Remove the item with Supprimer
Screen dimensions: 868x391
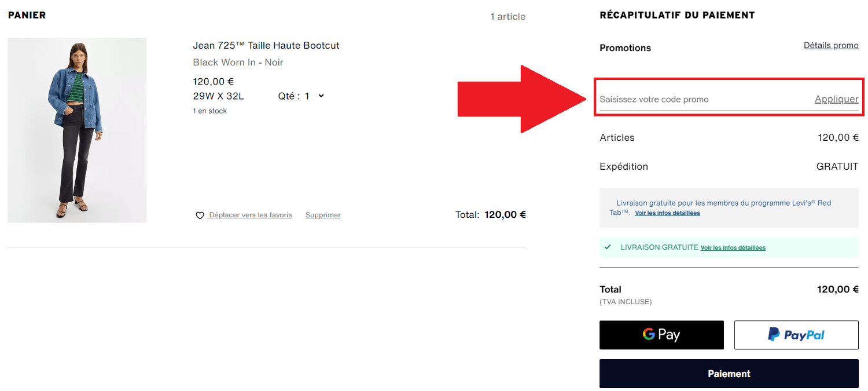click(x=323, y=214)
